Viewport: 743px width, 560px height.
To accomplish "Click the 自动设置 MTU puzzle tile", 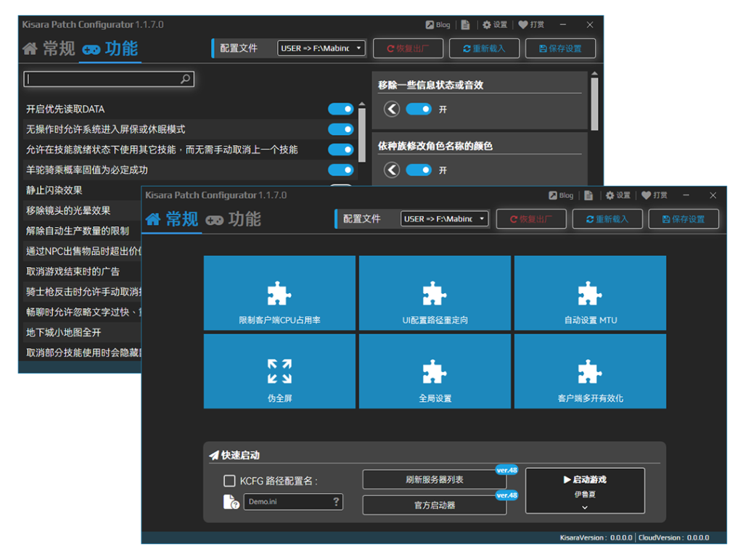I will click(590, 293).
